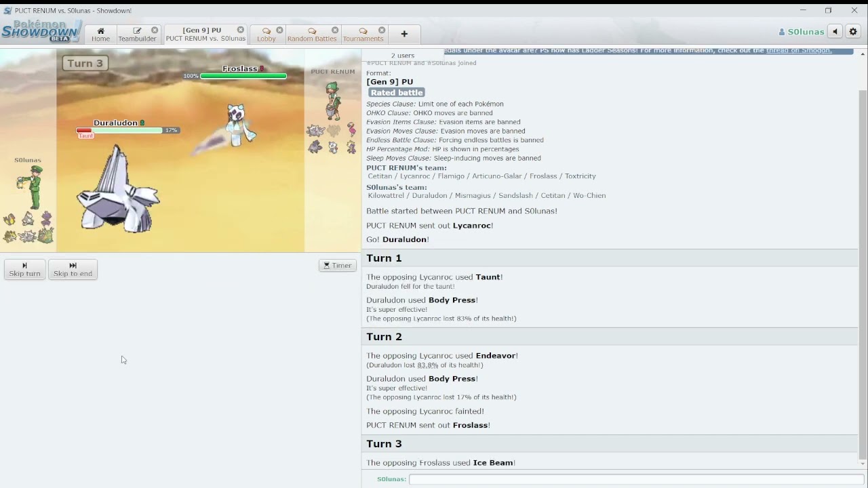The width and height of the screenshot is (868, 488).
Task: Click S0lunas's Wo-Chien team icon
Action: tap(45, 236)
